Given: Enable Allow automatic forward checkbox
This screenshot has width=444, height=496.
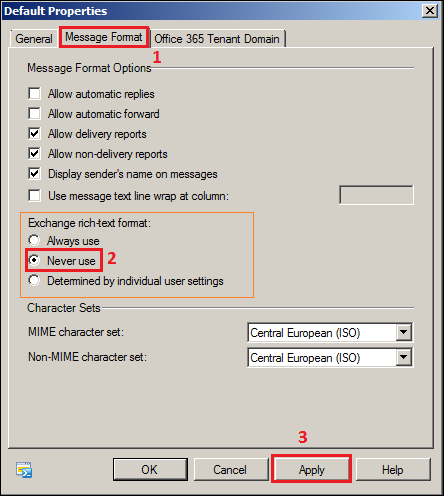Looking at the screenshot, I should (x=34, y=114).
